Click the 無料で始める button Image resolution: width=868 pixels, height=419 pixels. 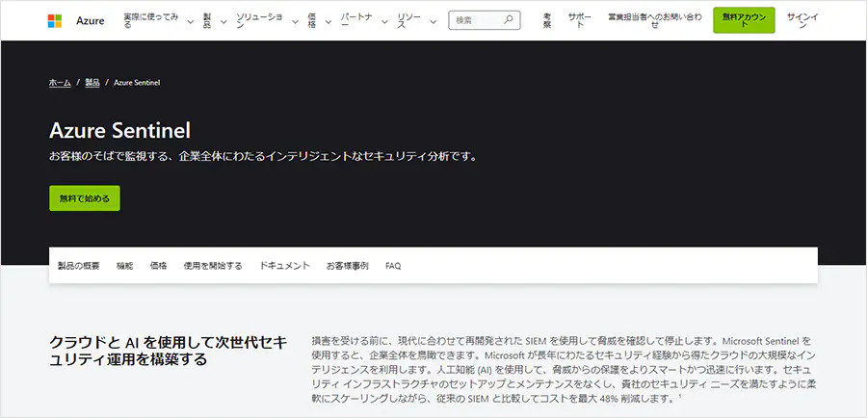click(x=85, y=198)
